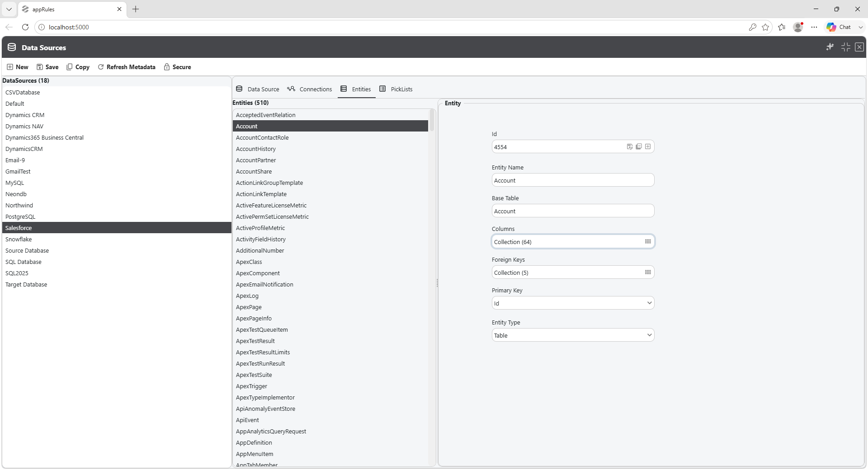The width and height of the screenshot is (868, 470).
Task: Select the ActiveProfileMetric entity
Action: (330, 228)
